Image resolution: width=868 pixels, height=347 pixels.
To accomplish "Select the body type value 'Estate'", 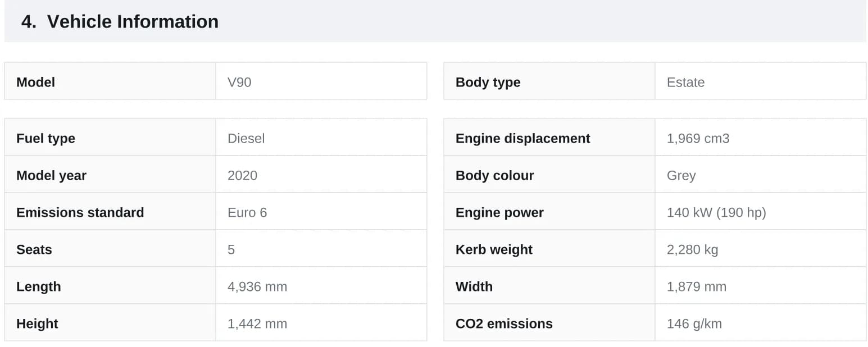I will (685, 82).
